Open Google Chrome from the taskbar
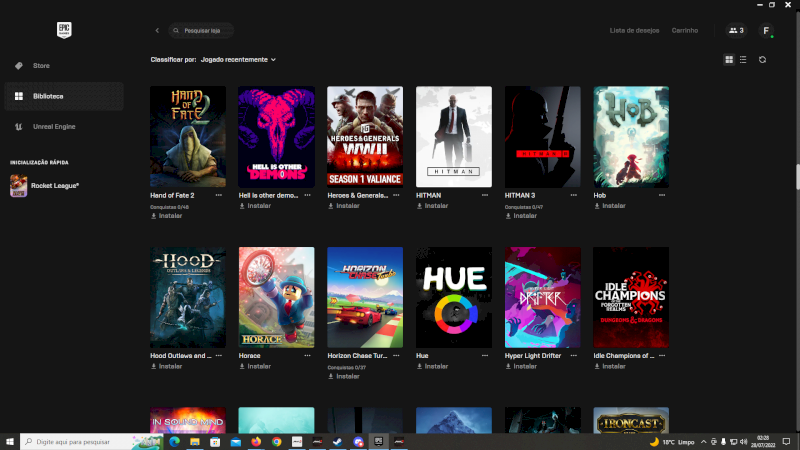The width and height of the screenshot is (800, 450). 277,442
